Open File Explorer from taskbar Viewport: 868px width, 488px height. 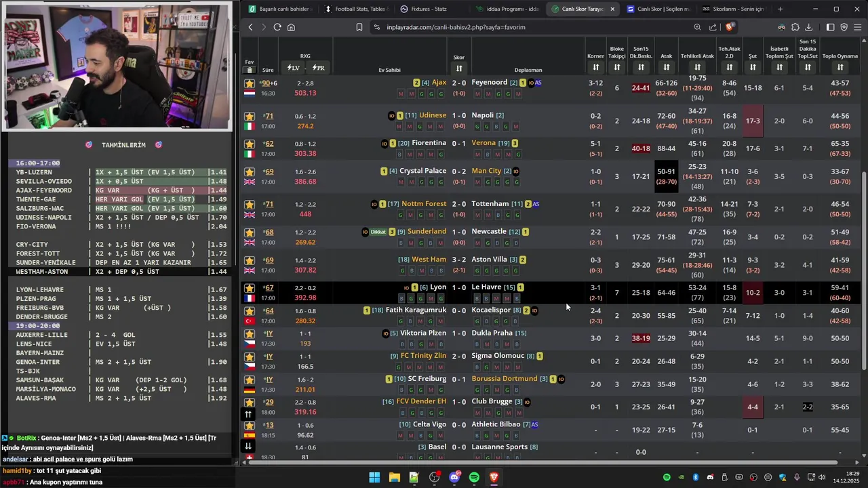(394, 478)
